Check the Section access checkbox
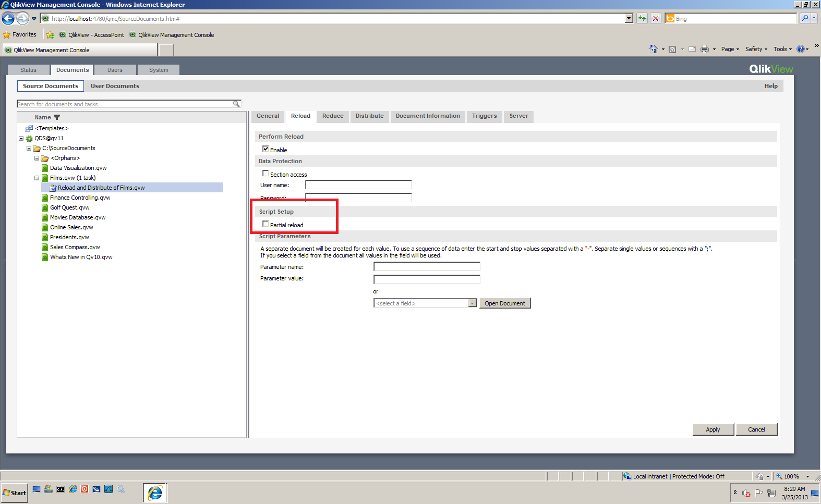The height and width of the screenshot is (504, 821). pyautogui.click(x=265, y=174)
